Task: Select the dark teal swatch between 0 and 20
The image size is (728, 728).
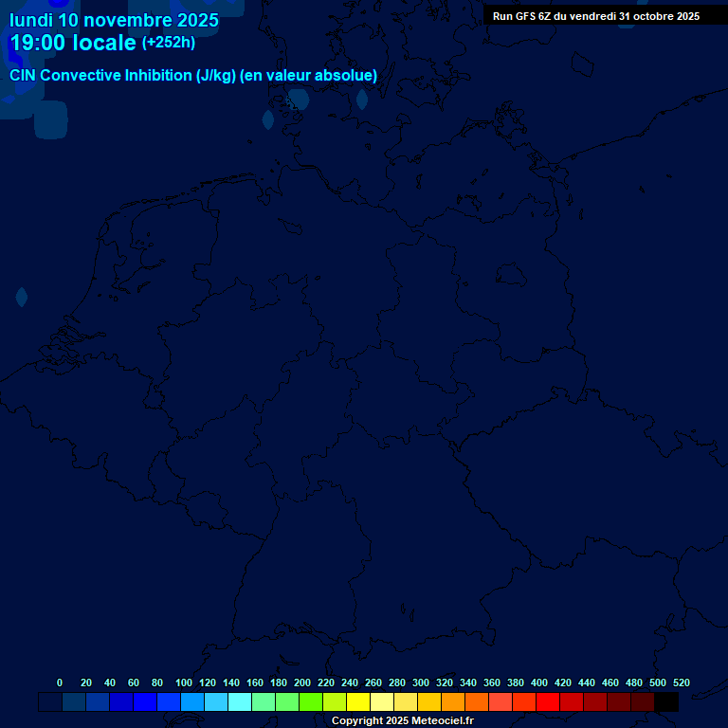Action: click(x=74, y=702)
